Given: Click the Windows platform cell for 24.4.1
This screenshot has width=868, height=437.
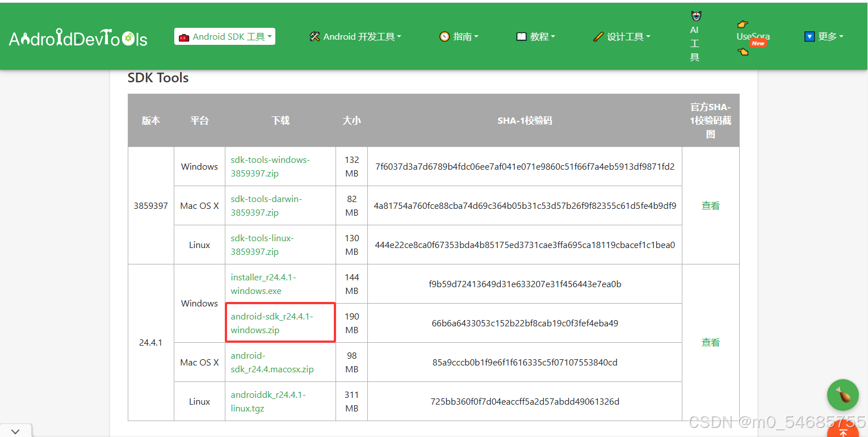Looking at the screenshot, I should tap(199, 303).
